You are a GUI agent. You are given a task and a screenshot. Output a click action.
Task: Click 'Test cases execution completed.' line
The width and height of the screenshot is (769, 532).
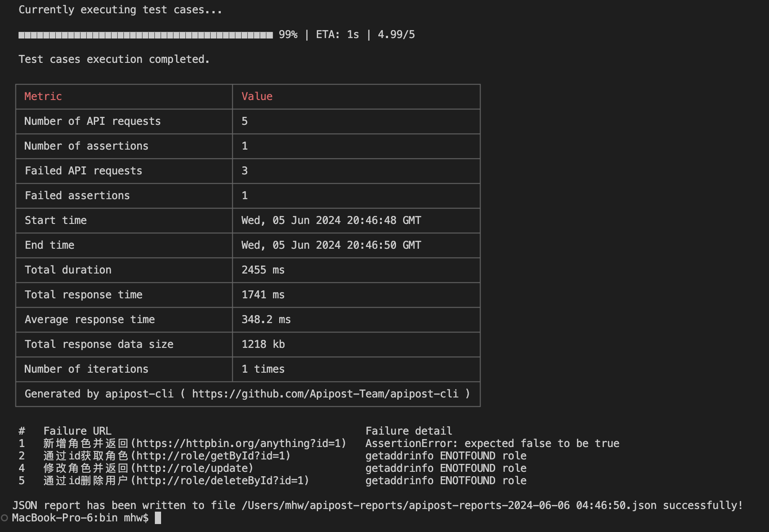click(114, 59)
